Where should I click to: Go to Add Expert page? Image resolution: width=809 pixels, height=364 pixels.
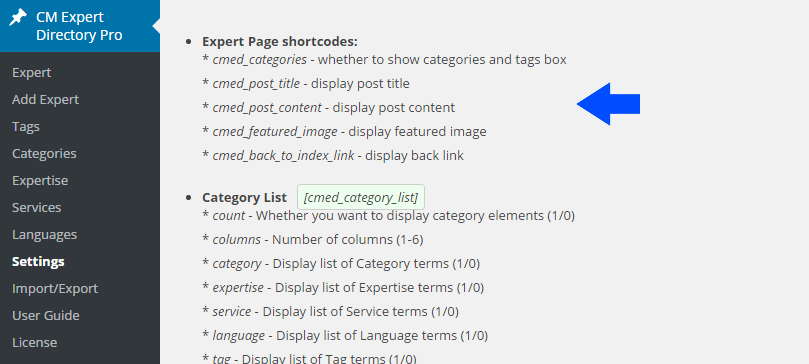pos(45,100)
